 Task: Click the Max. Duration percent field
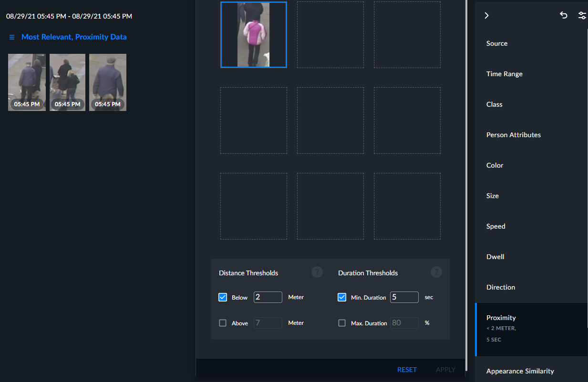pyautogui.click(x=404, y=323)
